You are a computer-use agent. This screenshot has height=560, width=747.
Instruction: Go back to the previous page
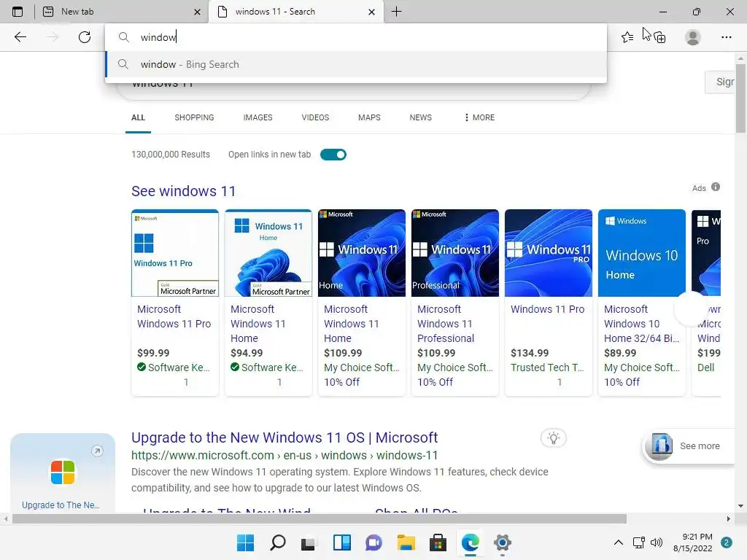click(20, 37)
